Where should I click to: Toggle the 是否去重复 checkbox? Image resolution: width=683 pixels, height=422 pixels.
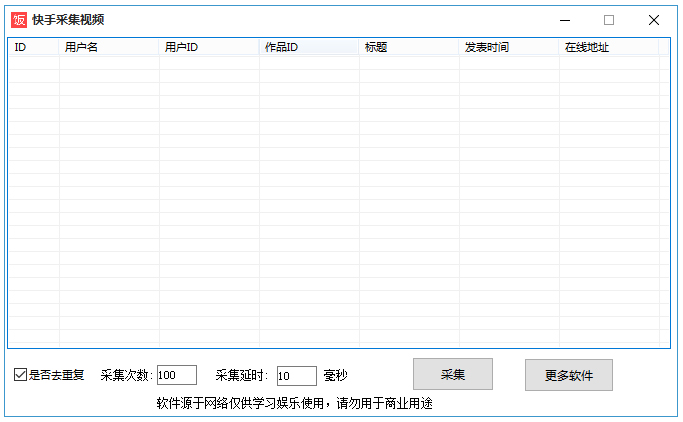(20, 376)
